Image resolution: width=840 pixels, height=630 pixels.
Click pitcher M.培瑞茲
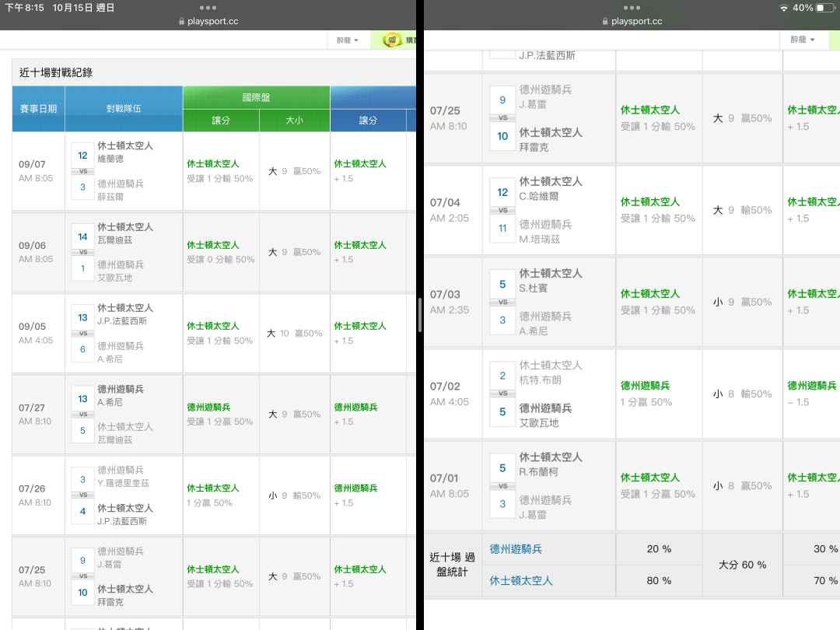tap(540, 240)
